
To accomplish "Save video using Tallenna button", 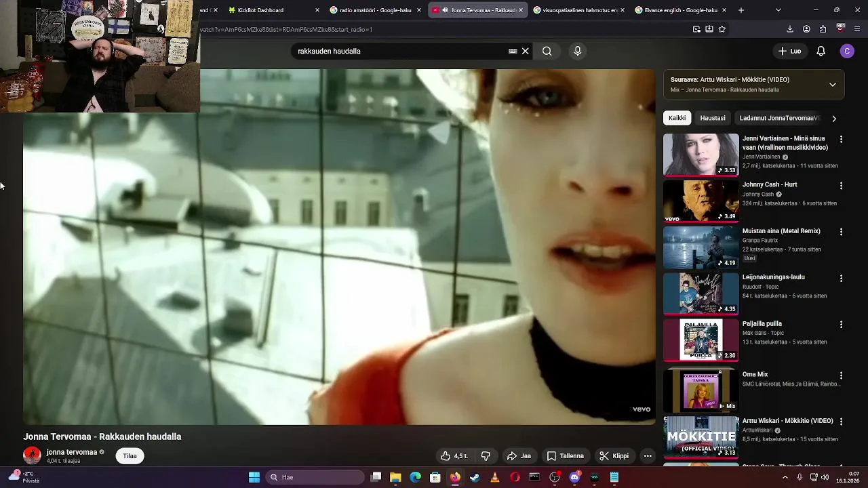I will point(566,456).
